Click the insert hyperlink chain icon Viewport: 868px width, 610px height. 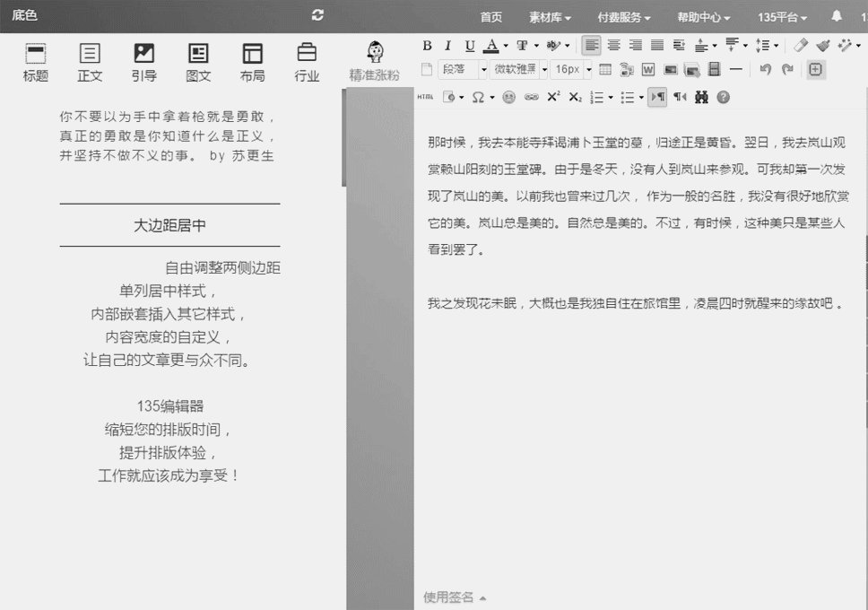click(531, 98)
